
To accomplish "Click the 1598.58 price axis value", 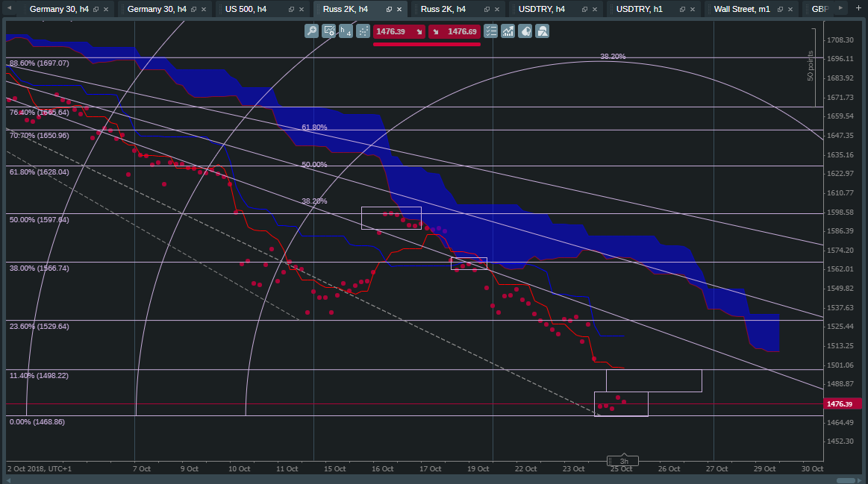I will (840, 213).
